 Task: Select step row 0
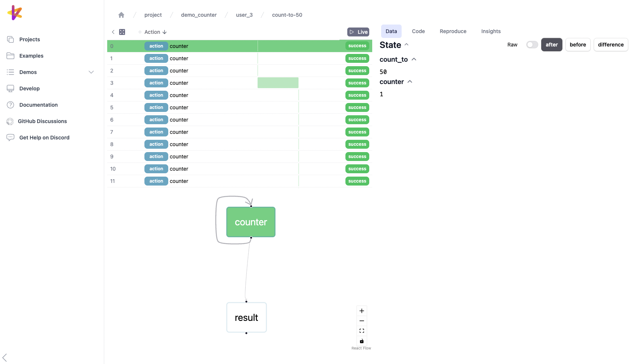pyautogui.click(x=240, y=46)
